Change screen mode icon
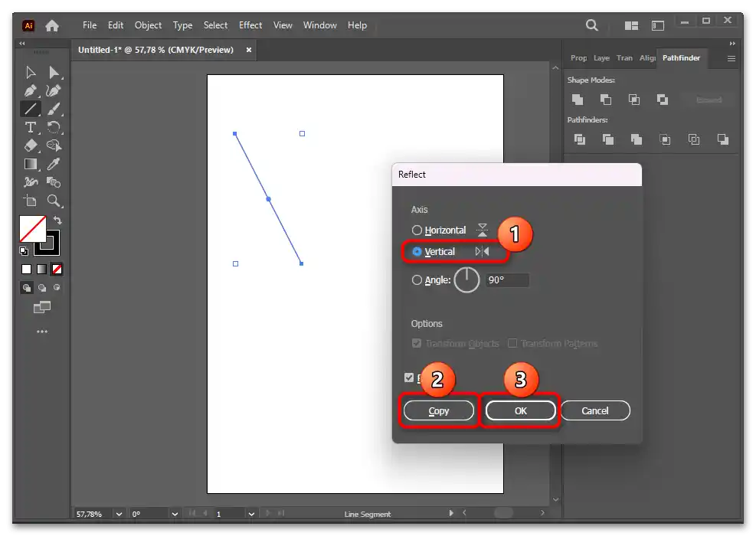 [x=42, y=307]
